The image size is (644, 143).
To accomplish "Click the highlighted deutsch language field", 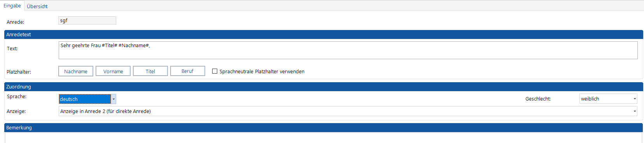I will (x=85, y=99).
